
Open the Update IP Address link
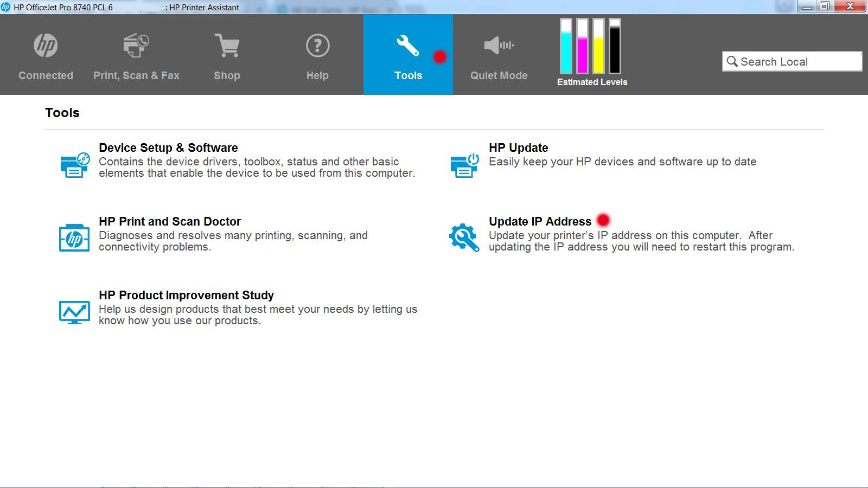click(x=540, y=221)
